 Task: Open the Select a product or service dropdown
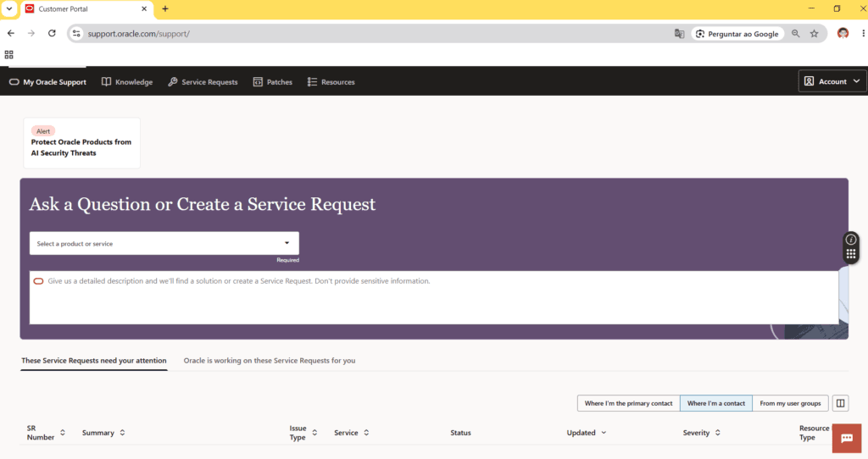point(164,243)
